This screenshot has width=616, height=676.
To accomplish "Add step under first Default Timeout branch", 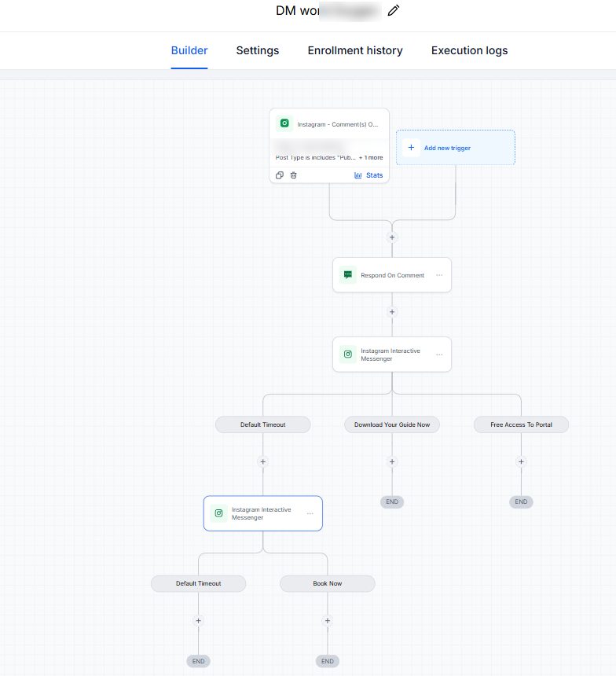I will pyautogui.click(x=263, y=461).
